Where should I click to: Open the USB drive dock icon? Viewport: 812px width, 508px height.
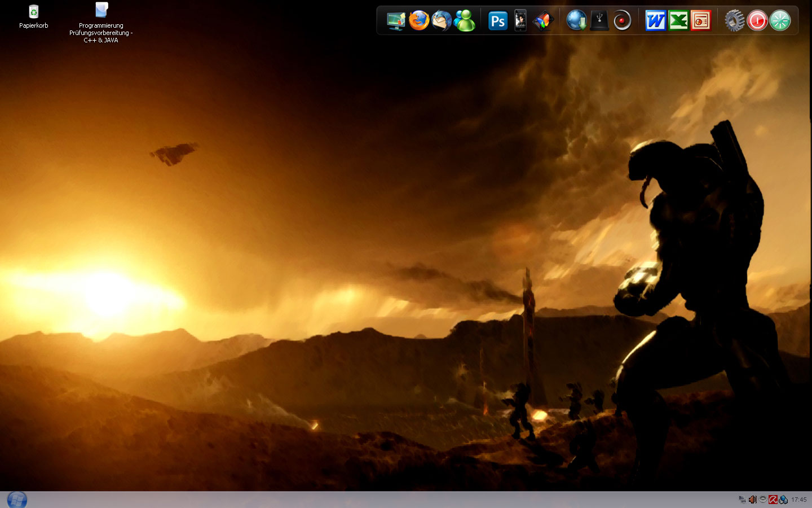click(x=599, y=21)
